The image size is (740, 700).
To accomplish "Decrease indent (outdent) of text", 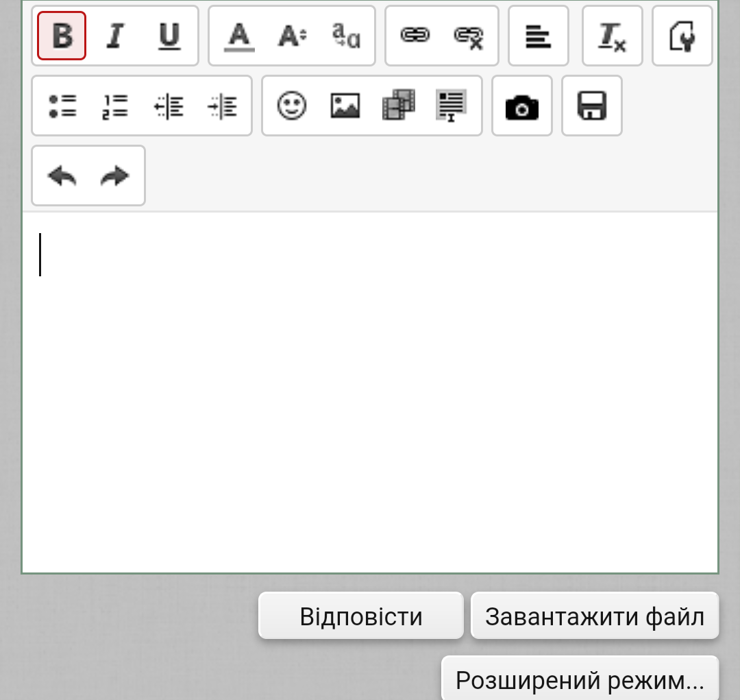I will (169, 106).
